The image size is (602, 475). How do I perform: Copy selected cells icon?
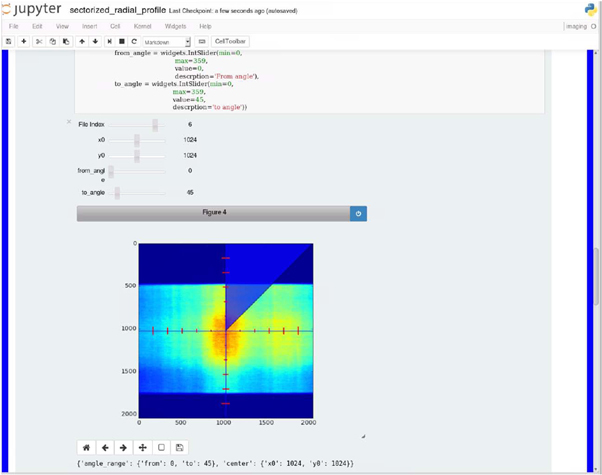pos(53,41)
